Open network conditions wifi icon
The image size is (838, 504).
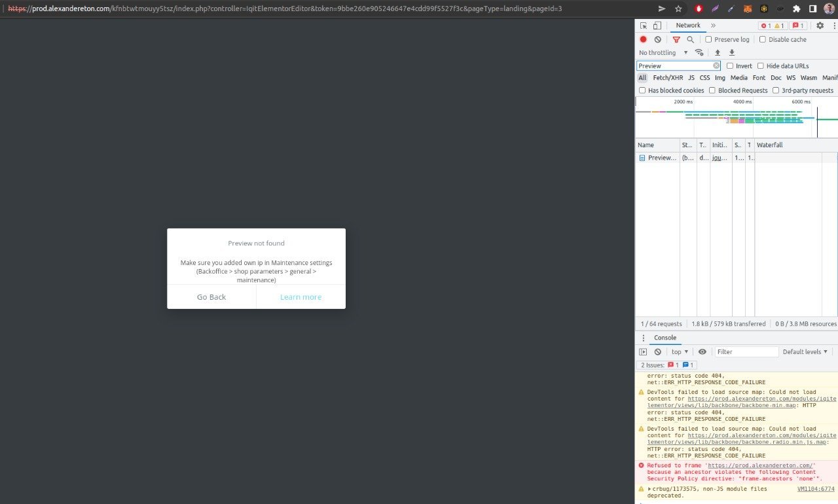699,52
